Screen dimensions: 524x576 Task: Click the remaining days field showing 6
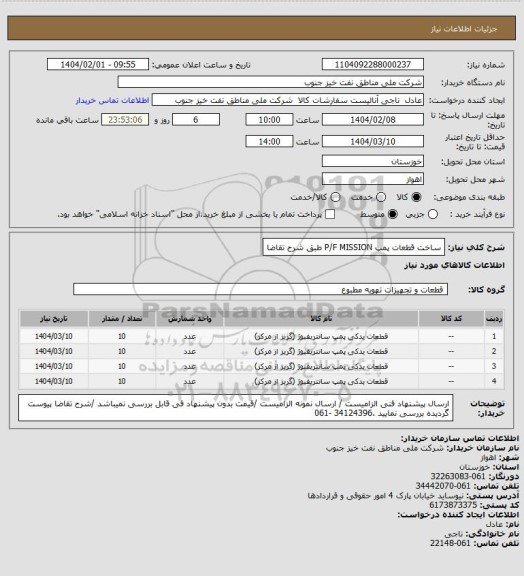click(x=196, y=120)
